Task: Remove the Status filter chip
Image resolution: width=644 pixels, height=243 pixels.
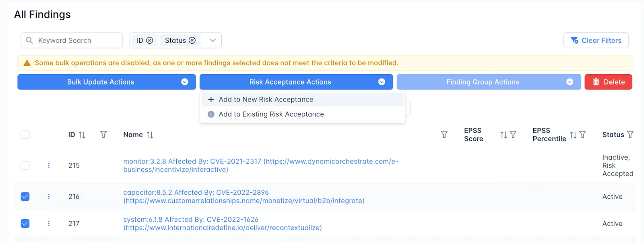Action: (192, 40)
